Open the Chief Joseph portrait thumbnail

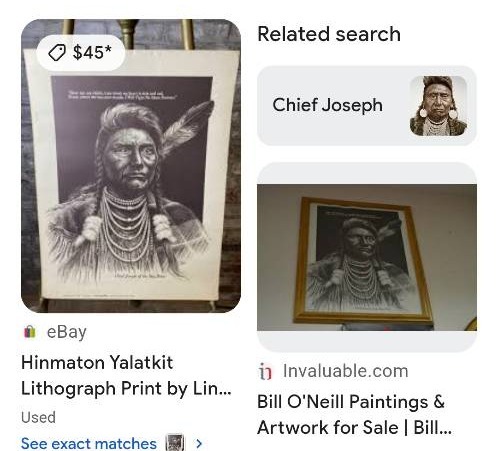(438, 106)
